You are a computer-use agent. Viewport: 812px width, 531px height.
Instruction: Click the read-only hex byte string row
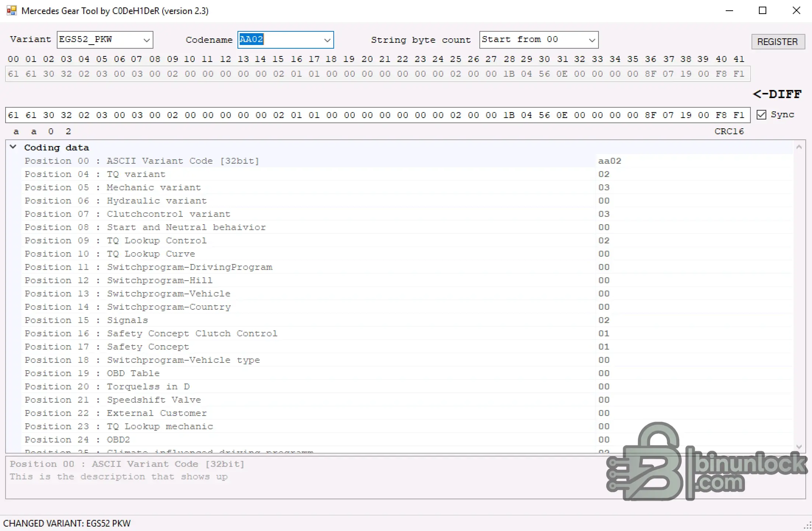pos(378,74)
